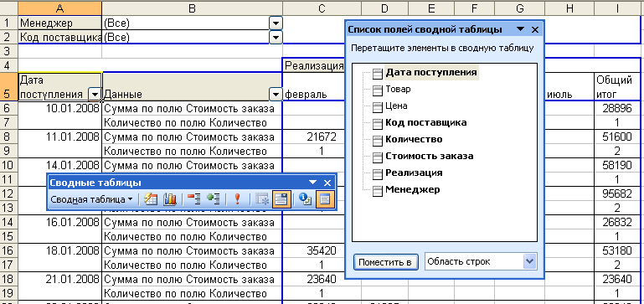Click the Show Detail green plus icon
The width and height of the screenshot is (644, 304).
(x=213, y=199)
